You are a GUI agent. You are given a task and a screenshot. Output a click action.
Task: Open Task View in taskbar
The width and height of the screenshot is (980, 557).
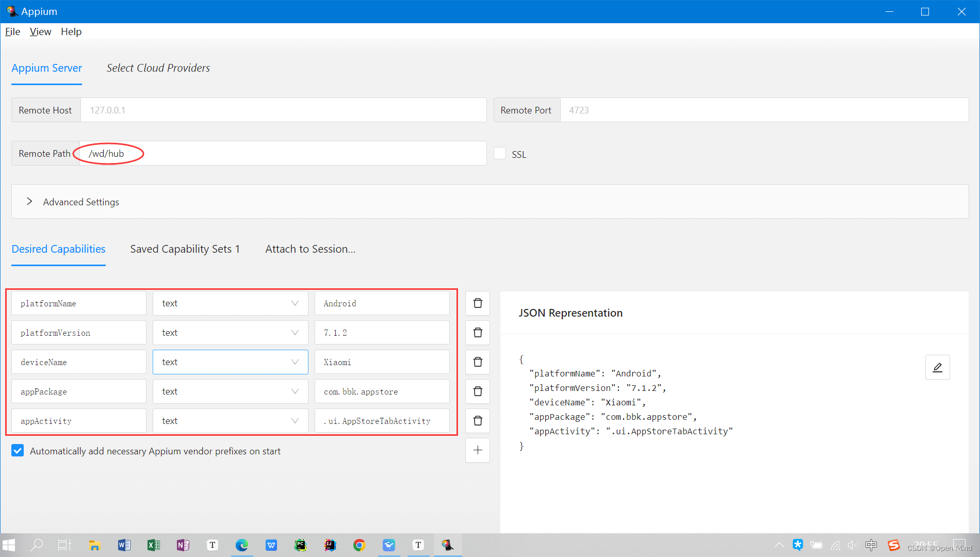point(64,545)
